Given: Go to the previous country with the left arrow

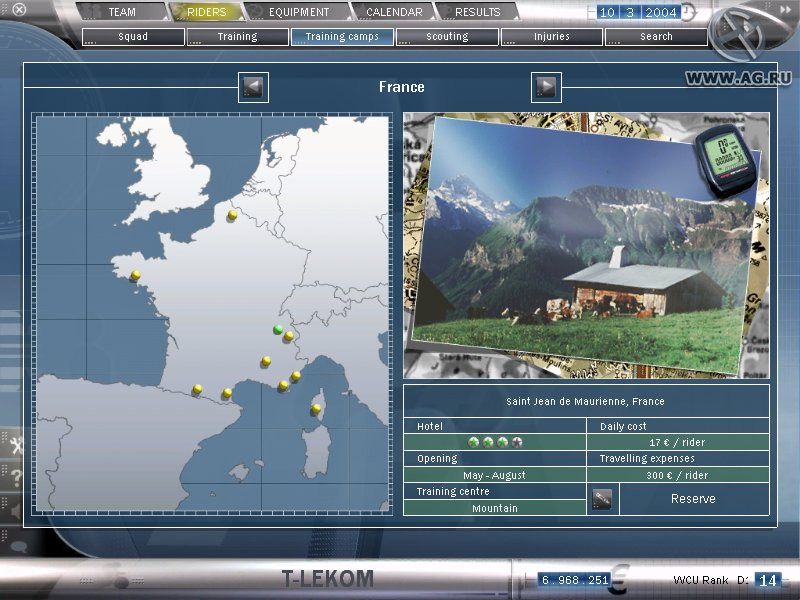Looking at the screenshot, I should [253, 87].
